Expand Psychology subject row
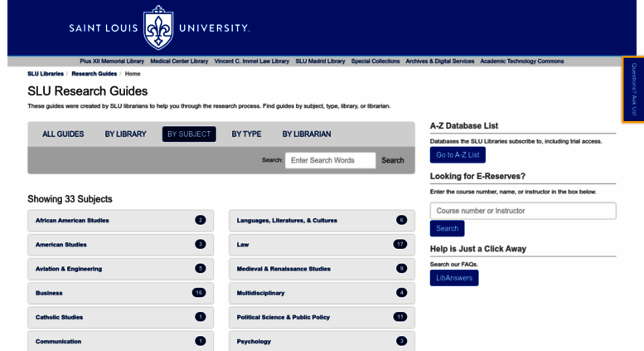Viewport: 644px width, 351px height. (x=322, y=341)
